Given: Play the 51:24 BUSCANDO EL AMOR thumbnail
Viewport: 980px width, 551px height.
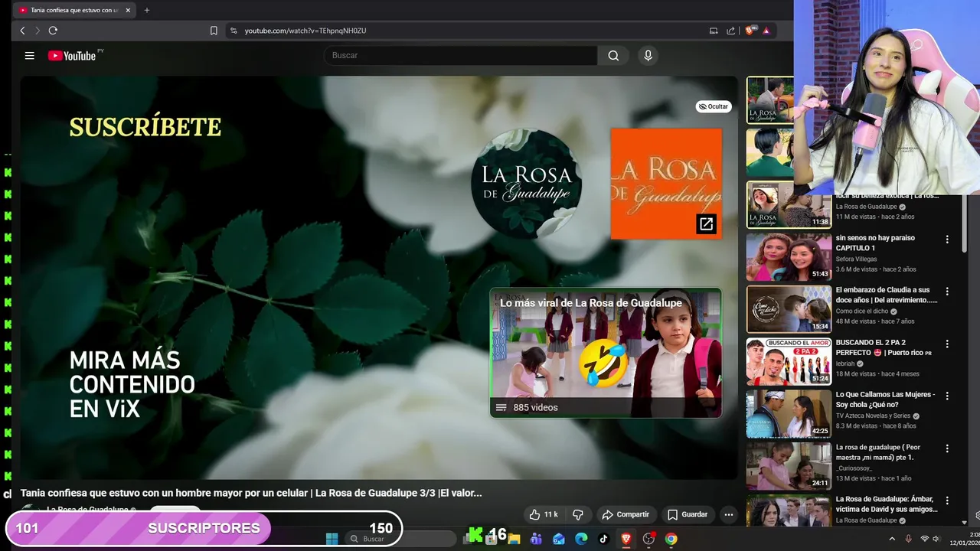Looking at the screenshot, I should [x=789, y=361].
